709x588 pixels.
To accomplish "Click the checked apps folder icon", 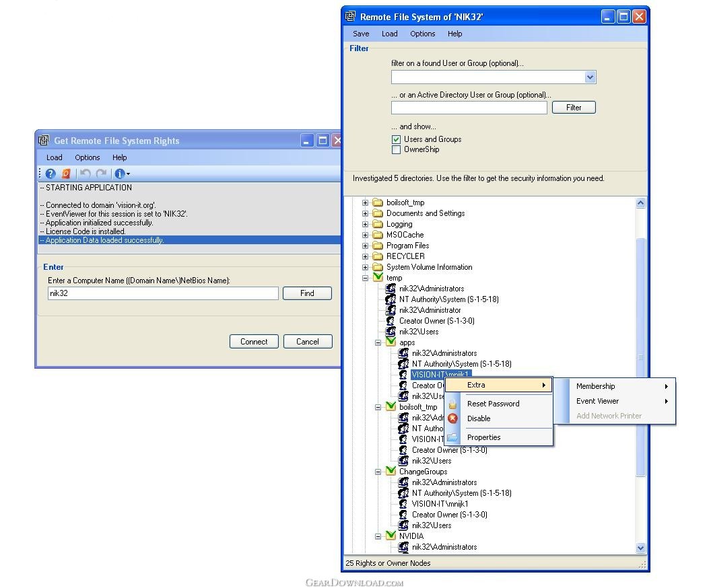I will tap(391, 342).
